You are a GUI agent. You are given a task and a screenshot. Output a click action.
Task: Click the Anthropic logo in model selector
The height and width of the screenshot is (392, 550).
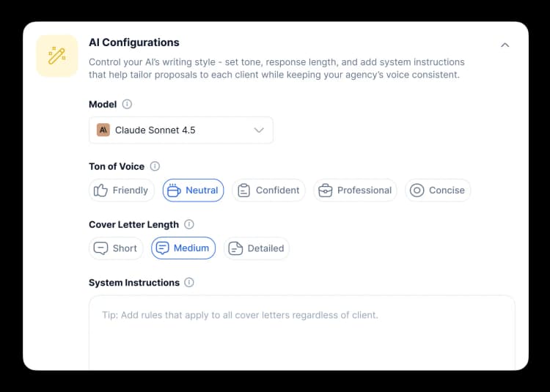coord(103,130)
